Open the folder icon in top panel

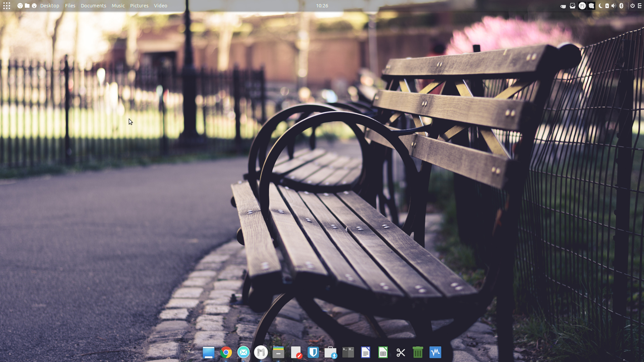(27, 6)
